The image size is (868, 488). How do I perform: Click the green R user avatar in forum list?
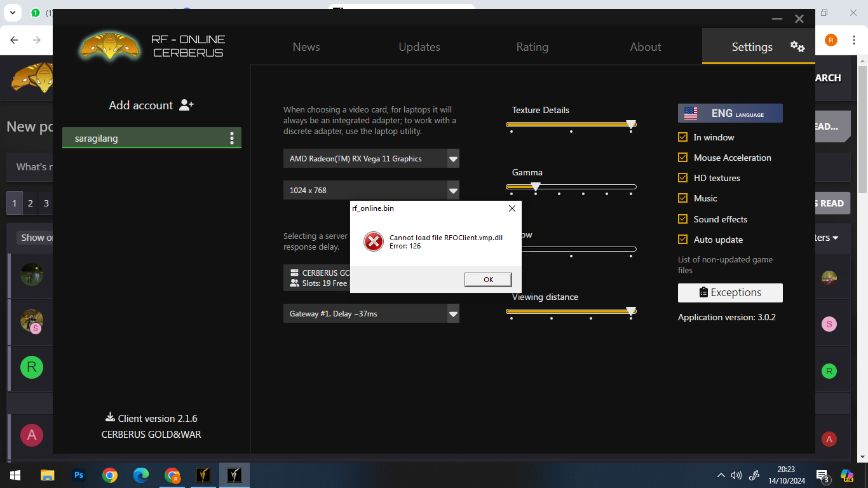(32, 367)
